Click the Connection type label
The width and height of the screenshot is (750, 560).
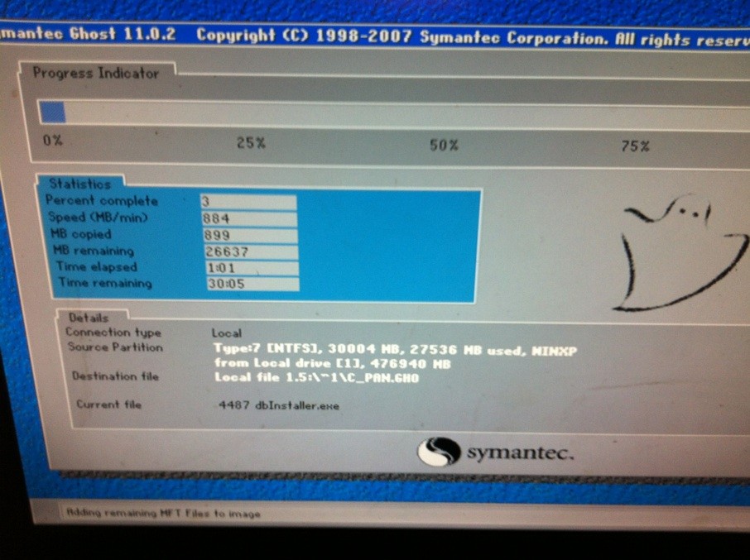[113, 332]
